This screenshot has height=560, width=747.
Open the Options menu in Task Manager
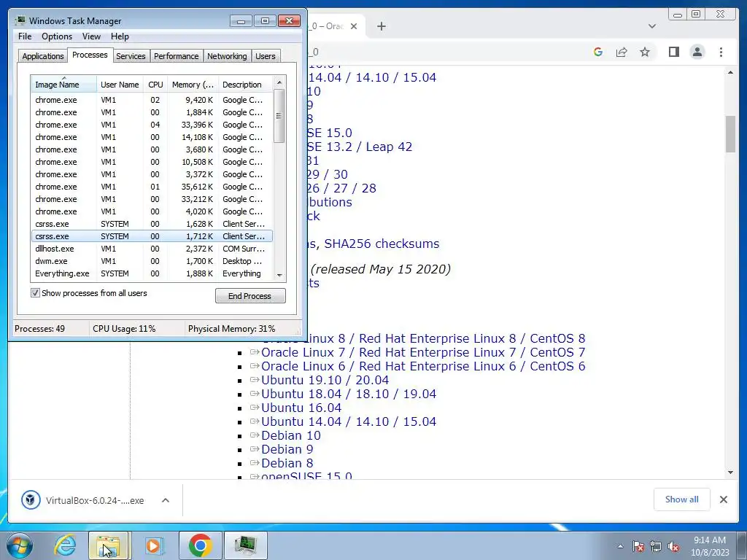[57, 36]
